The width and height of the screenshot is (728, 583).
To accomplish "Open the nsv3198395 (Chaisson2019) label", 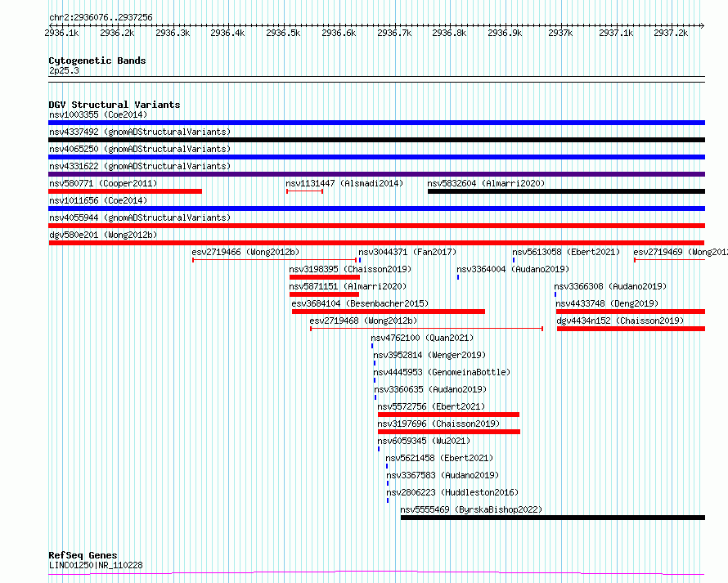I will [350, 269].
